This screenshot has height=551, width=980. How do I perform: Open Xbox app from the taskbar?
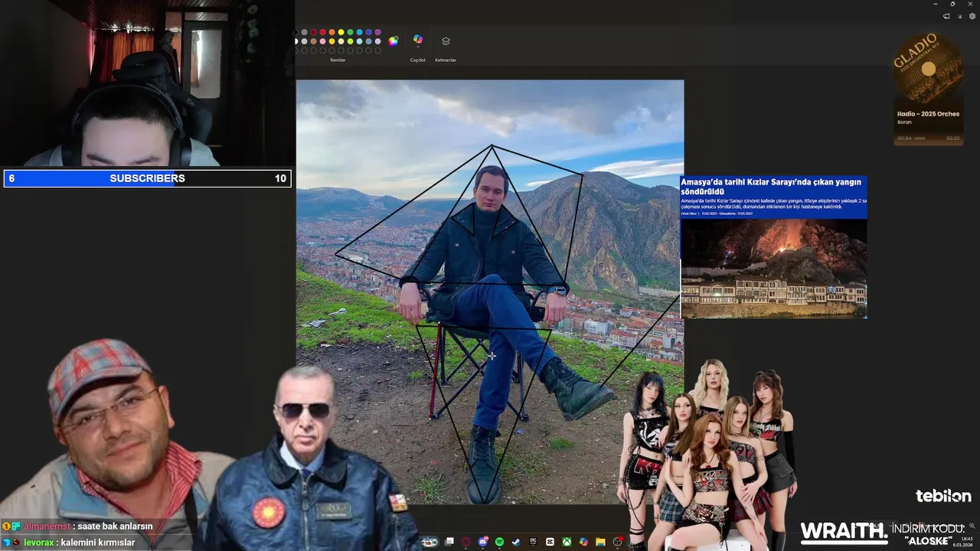click(x=567, y=542)
